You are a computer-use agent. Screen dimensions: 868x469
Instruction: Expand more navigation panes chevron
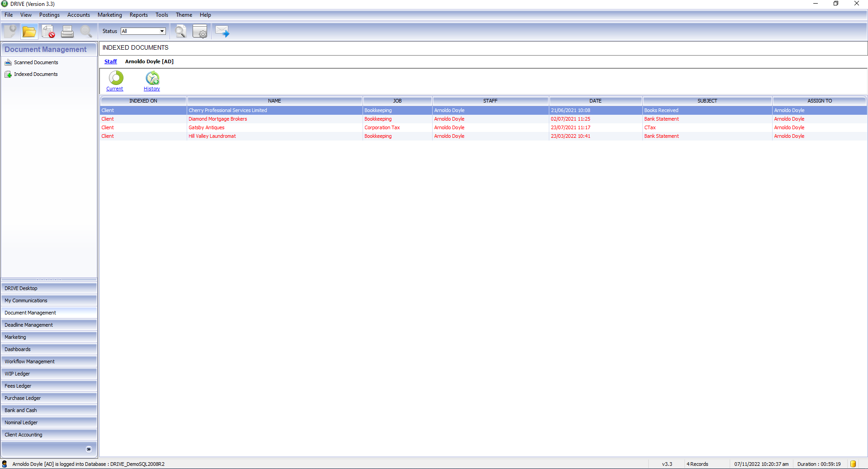click(x=89, y=449)
